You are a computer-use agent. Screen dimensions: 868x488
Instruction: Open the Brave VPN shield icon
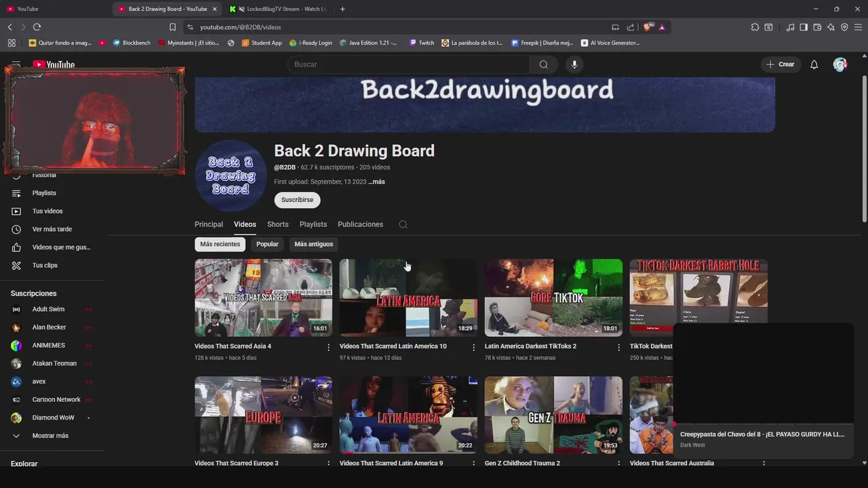click(844, 27)
